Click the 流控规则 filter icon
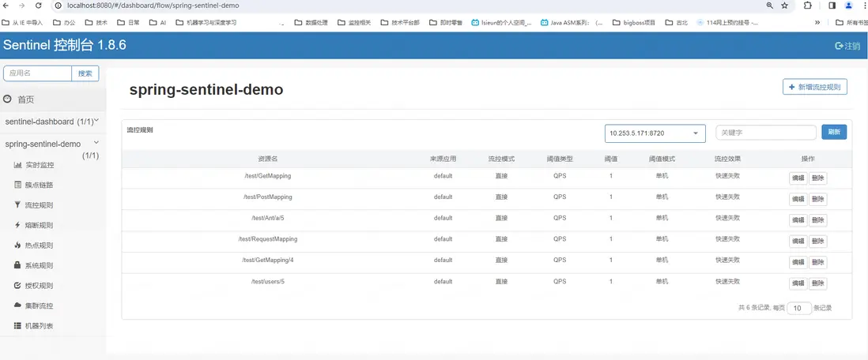 17,205
